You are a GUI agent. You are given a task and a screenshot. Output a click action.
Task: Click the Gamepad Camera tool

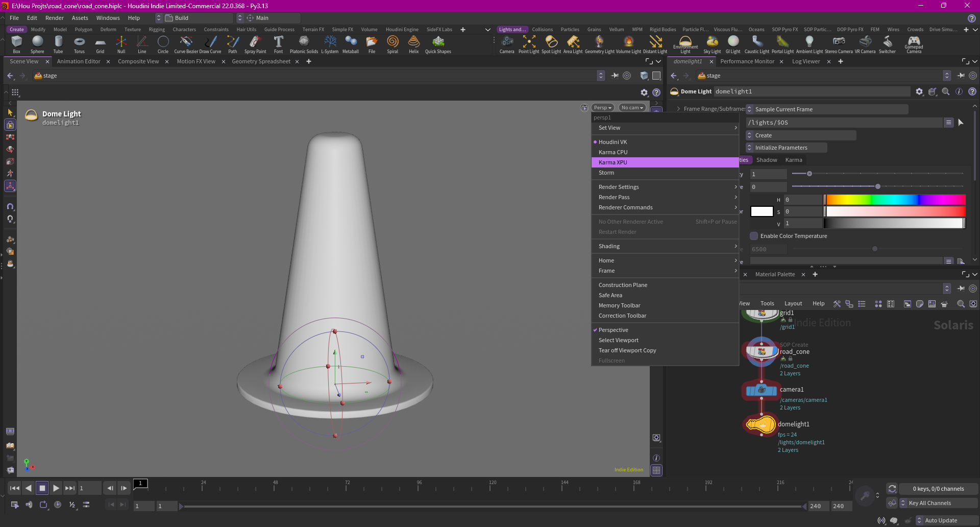pyautogui.click(x=914, y=44)
